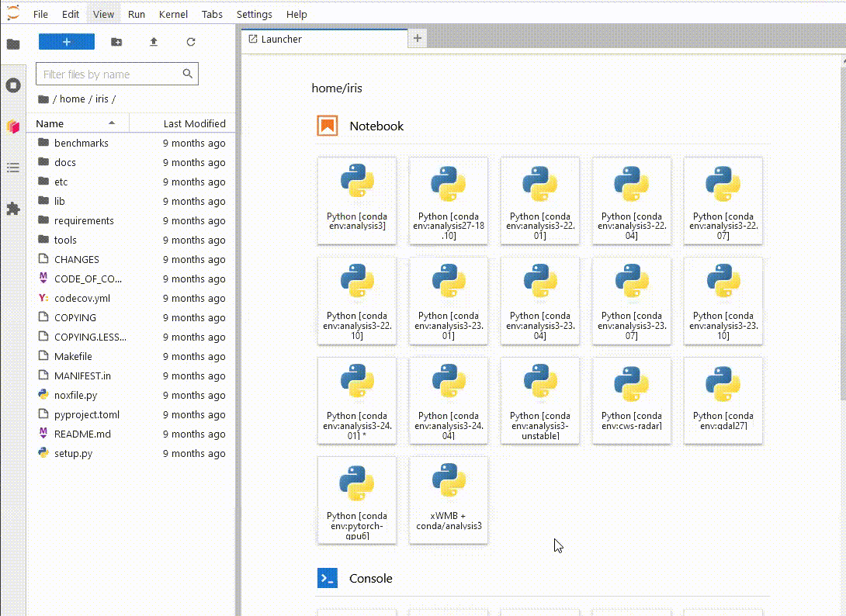Show Running Terminals and Kernels panel
The height and width of the screenshot is (616, 846).
click(13, 85)
